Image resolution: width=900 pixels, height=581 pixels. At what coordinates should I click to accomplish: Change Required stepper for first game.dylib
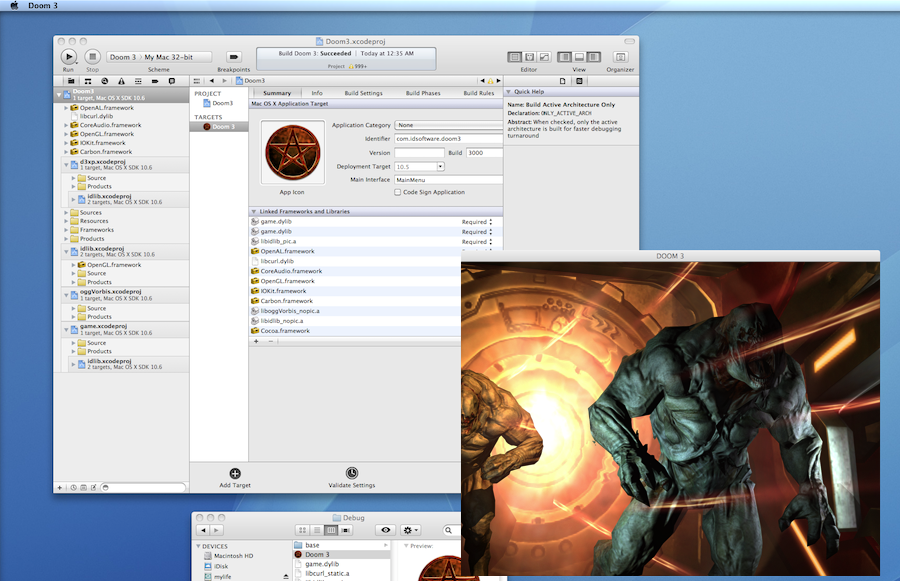tap(490, 222)
